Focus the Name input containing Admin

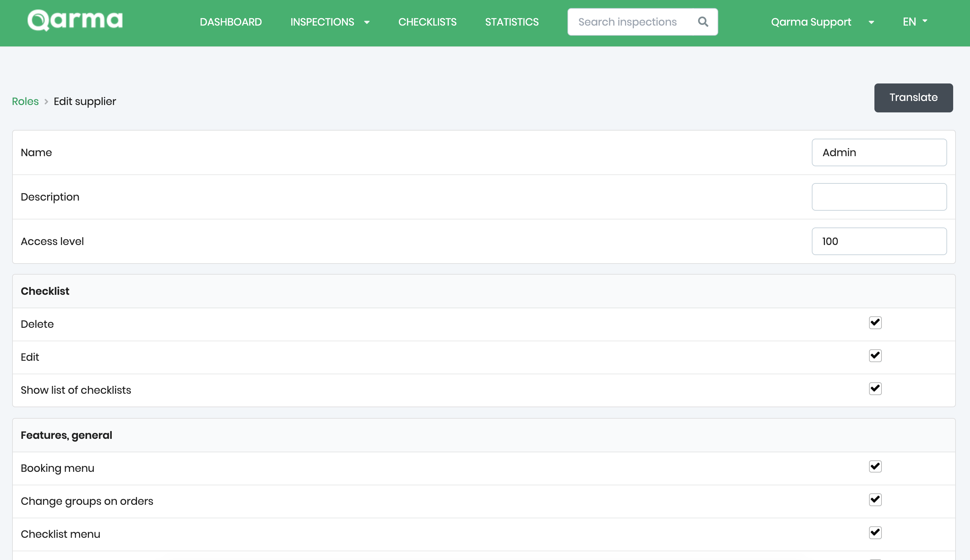tap(879, 153)
